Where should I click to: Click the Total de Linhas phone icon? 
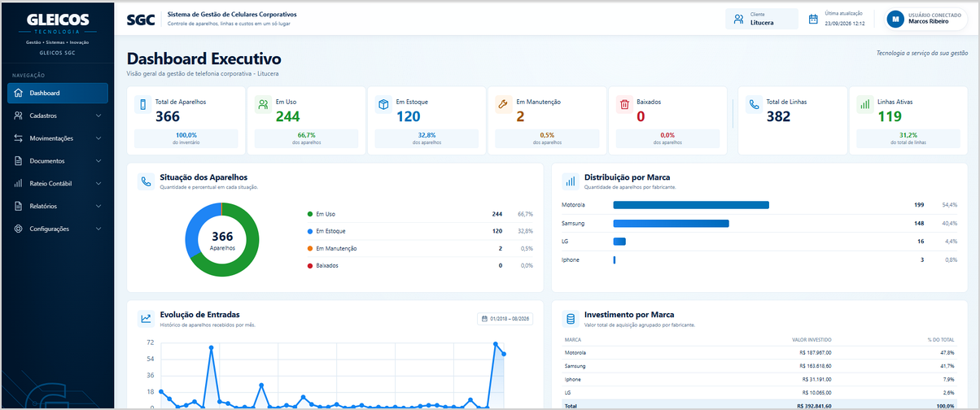tap(755, 104)
